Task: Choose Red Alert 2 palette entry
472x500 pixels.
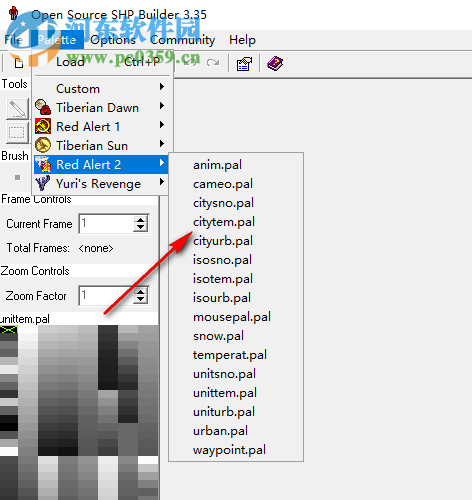Action: (101, 164)
